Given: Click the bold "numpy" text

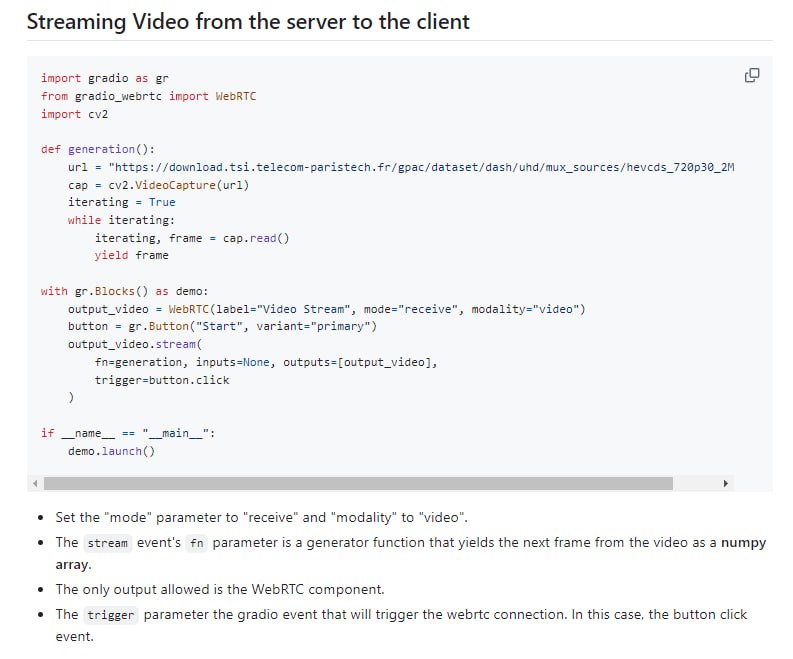Looking at the screenshot, I should click(x=743, y=542).
